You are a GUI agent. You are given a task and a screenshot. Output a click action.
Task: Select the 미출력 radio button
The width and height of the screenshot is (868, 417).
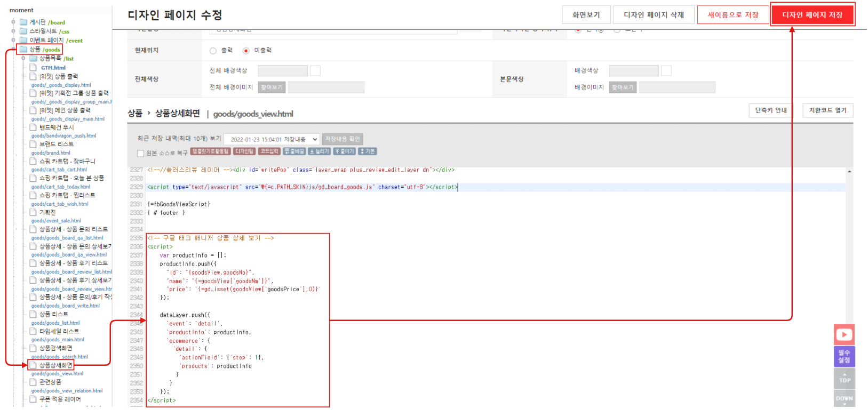(x=246, y=51)
